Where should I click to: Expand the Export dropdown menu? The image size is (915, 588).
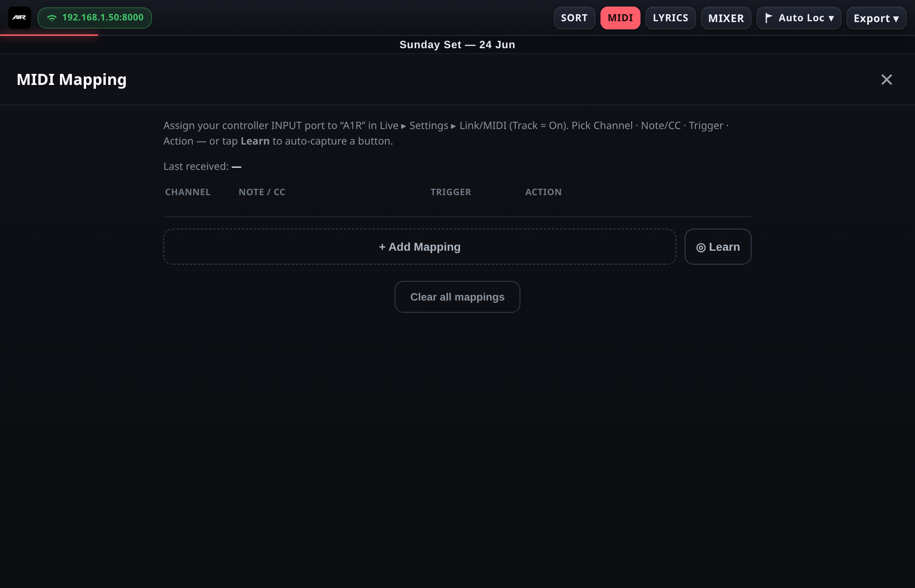point(876,18)
